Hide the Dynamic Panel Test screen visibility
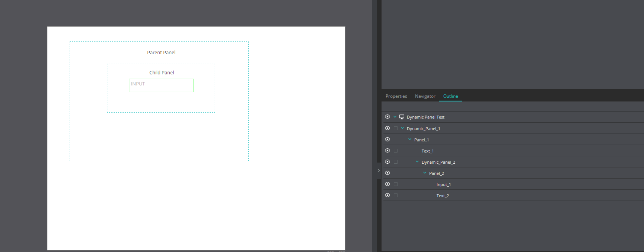Viewport: 644px width, 252px height. (387, 117)
